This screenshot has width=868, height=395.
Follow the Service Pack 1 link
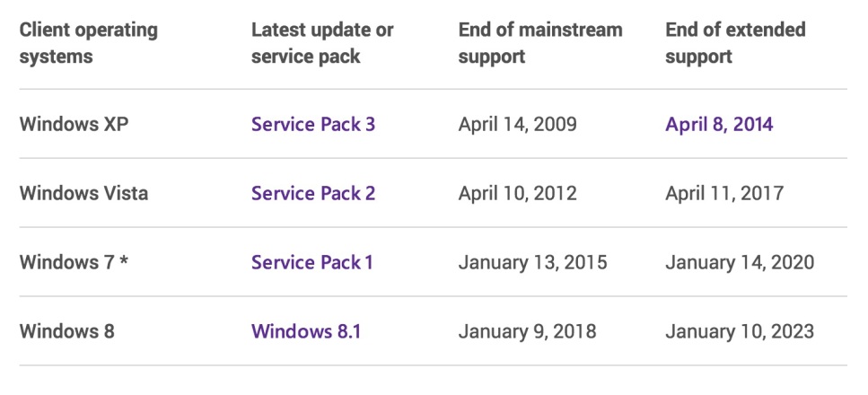311,262
